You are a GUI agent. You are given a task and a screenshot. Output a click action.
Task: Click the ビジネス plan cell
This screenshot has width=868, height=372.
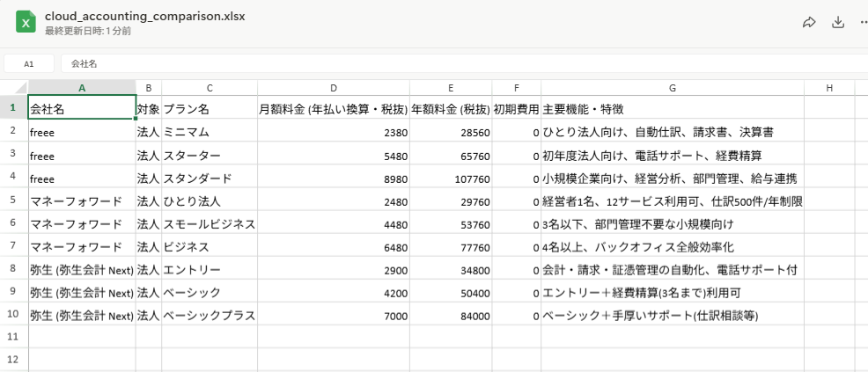210,245
